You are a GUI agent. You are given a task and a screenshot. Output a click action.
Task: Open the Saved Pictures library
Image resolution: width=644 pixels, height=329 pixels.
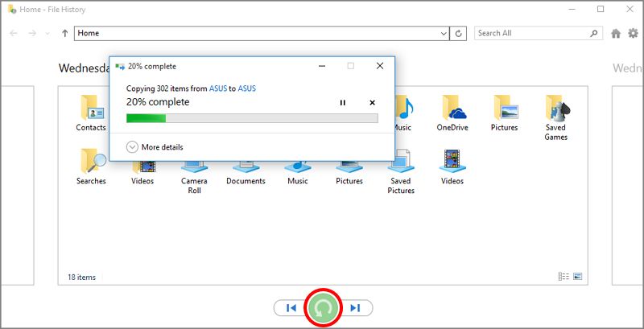point(401,172)
